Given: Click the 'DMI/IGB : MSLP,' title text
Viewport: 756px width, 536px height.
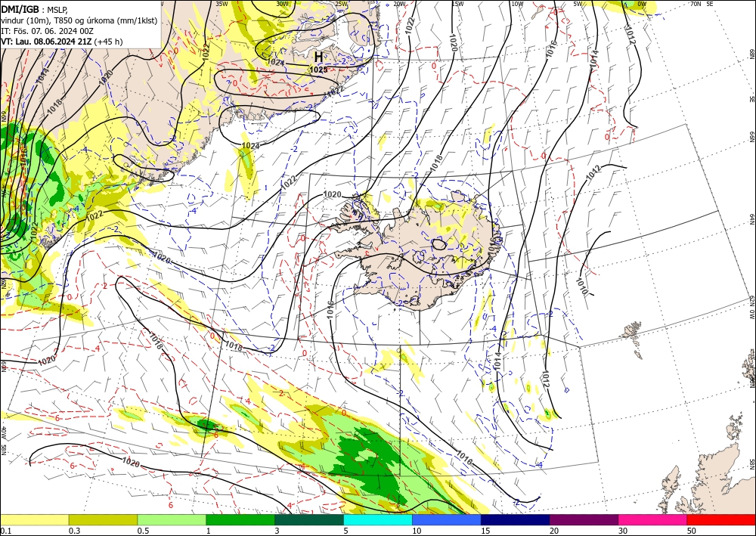Looking at the screenshot, I should [35, 10].
